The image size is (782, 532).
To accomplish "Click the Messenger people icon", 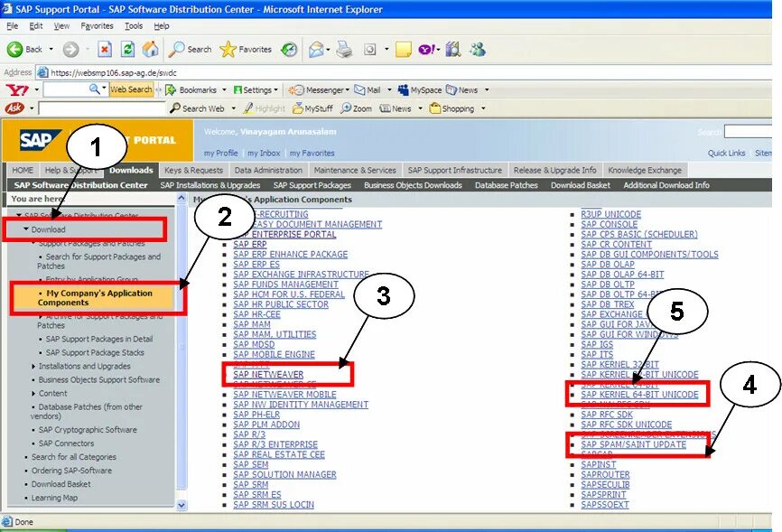I will pos(478,49).
